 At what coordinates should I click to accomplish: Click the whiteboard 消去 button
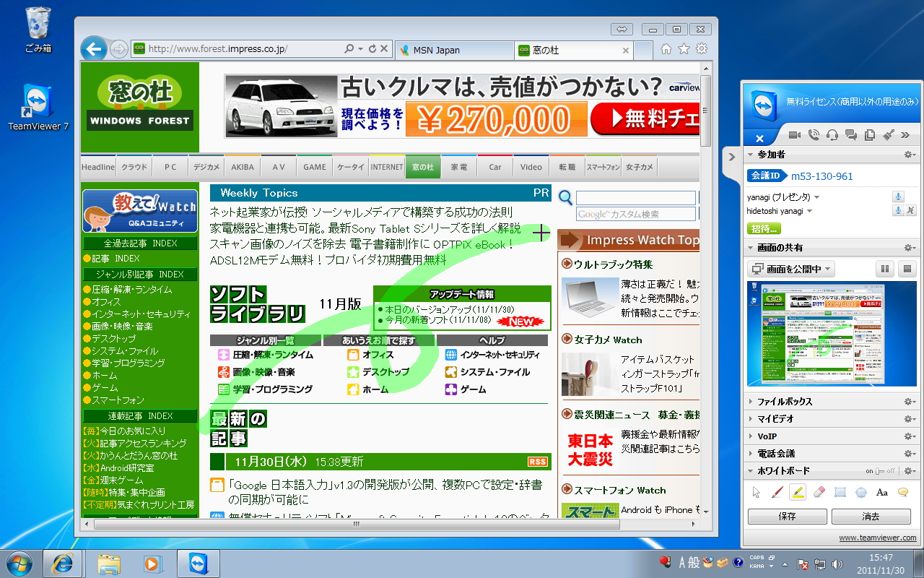pos(871,517)
